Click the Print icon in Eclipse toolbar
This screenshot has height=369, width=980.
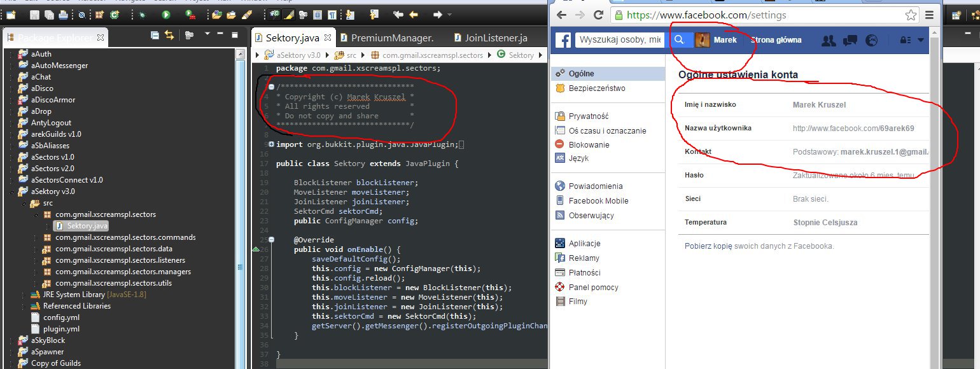63,15
